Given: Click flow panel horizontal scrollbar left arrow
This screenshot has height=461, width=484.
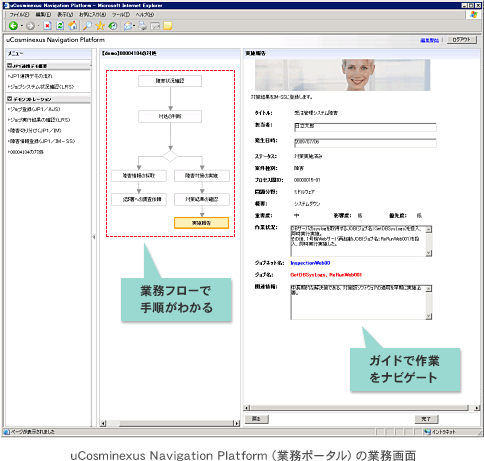Looking at the screenshot, I should pos(103,423).
